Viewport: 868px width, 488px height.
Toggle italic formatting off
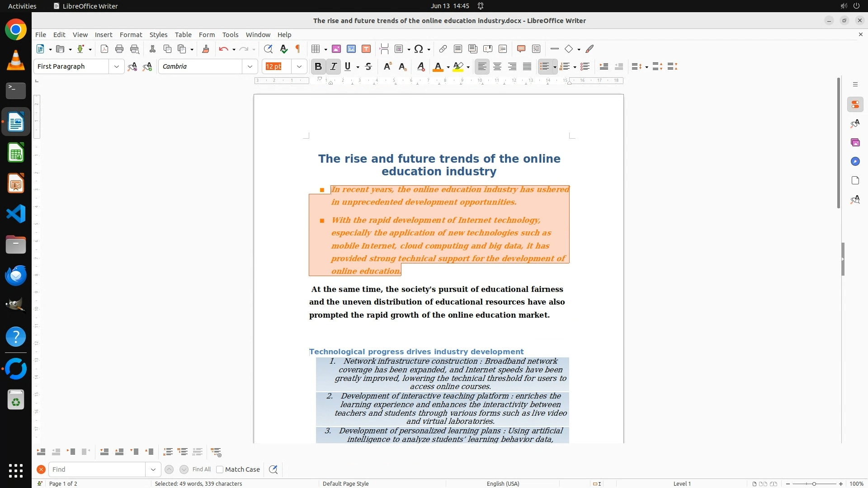pos(334,67)
